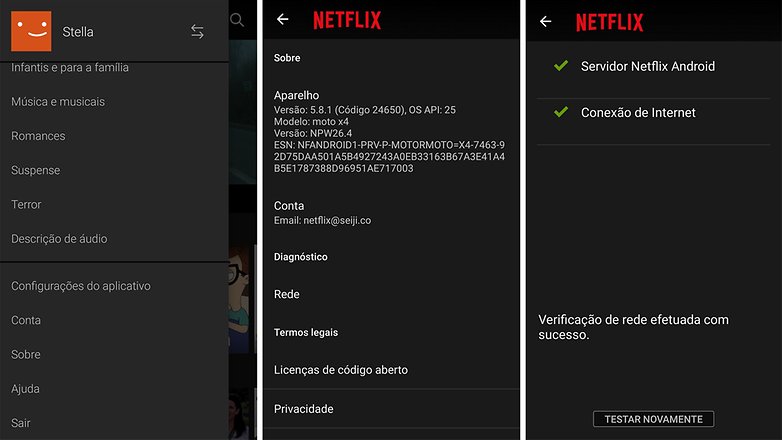This screenshot has width=782, height=440.
Task: Tap the Testar Novamente button
Action: coord(653,419)
